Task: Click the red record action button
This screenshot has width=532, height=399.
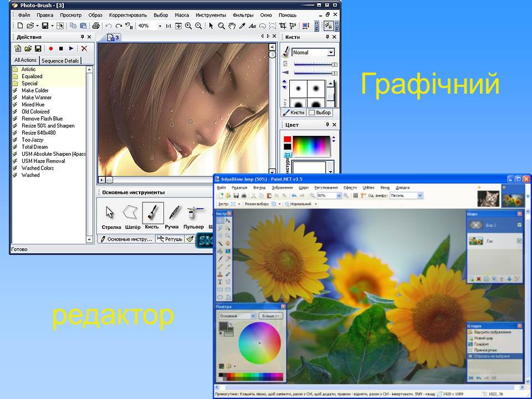Action: tap(50, 49)
